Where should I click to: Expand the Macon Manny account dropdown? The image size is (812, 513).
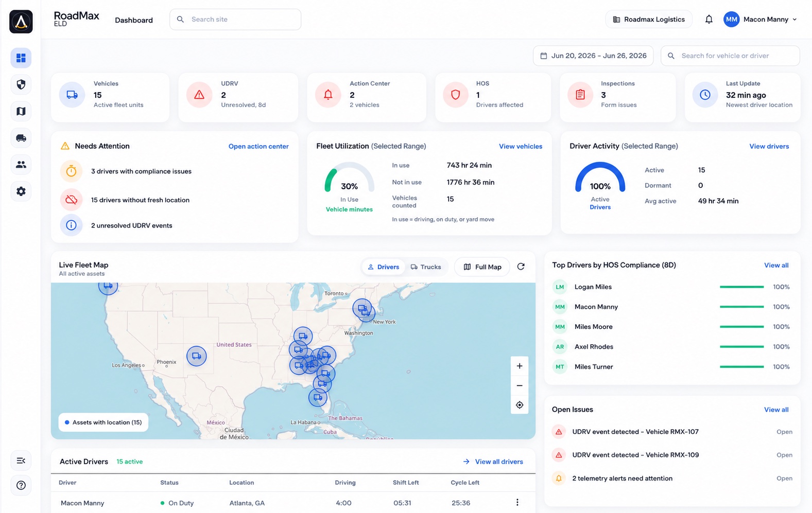[x=794, y=20]
